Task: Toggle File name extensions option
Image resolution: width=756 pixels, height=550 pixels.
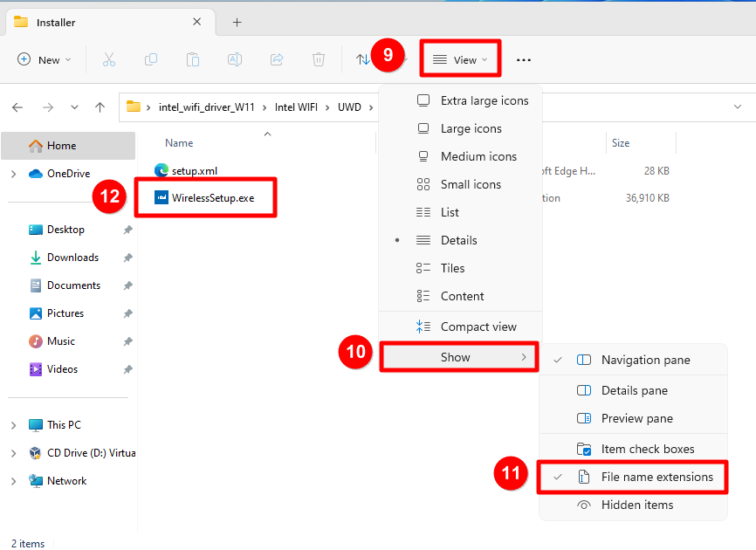Action: [656, 477]
